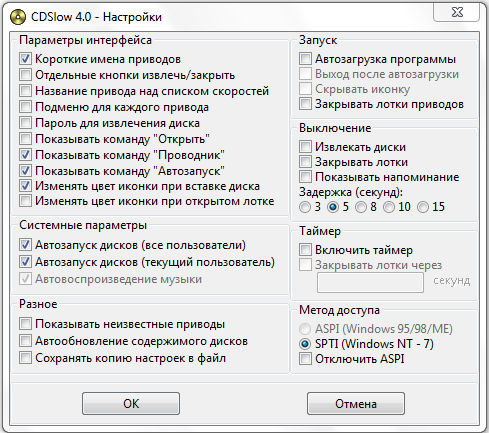Enable Изменять цвет иконки при открытом лотке

25,201
